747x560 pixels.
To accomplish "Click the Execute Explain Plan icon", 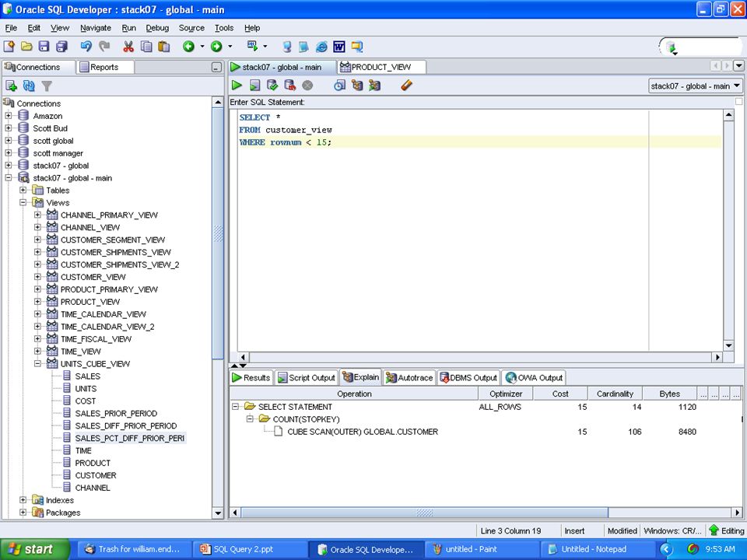I will click(357, 86).
